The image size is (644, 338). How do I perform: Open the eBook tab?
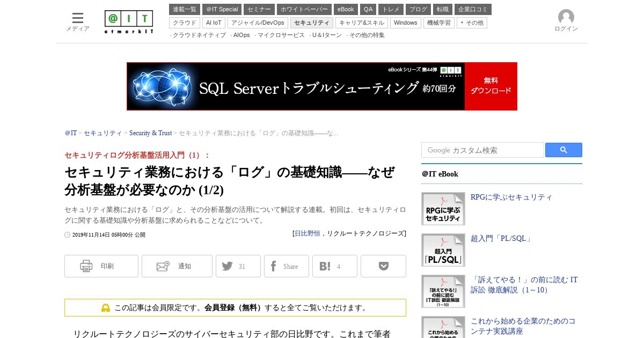[346, 9]
